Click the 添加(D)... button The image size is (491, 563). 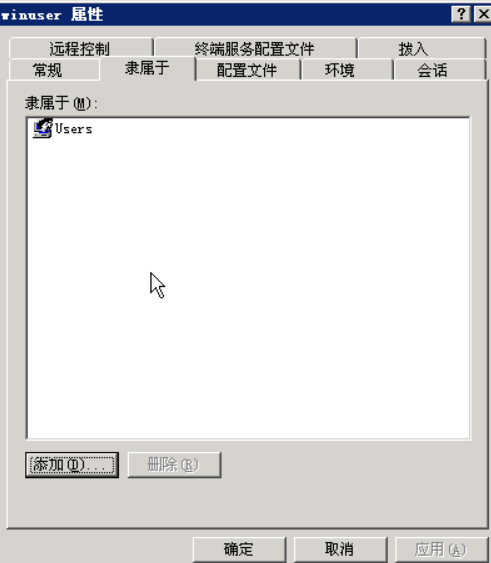click(x=72, y=465)
